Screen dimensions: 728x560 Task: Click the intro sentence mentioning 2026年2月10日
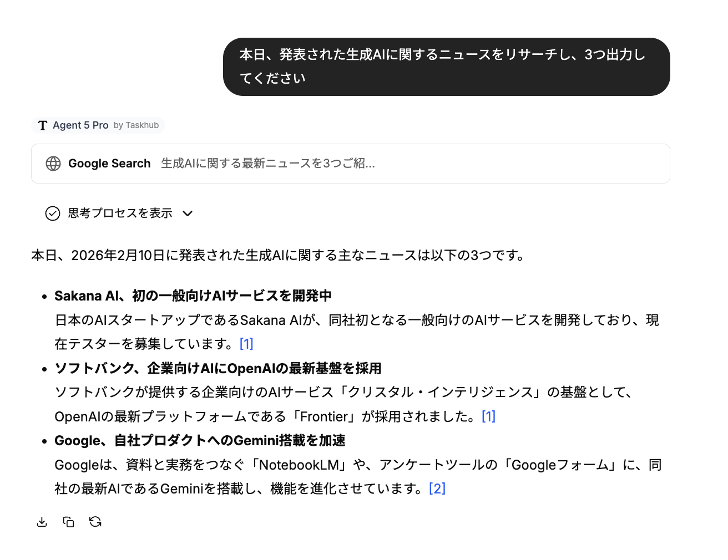pos(277,255)
